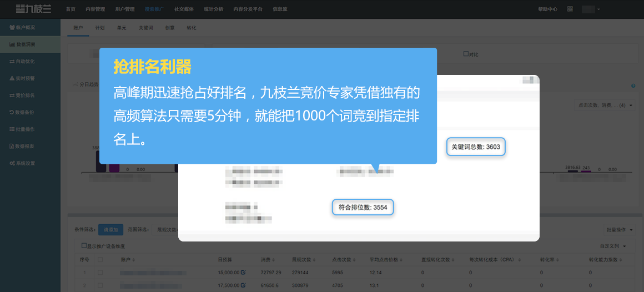Image resolution: width=644 pixels, height=292 pixels.
Task: Open the 帮助中心 link
Action: point(547,9)
